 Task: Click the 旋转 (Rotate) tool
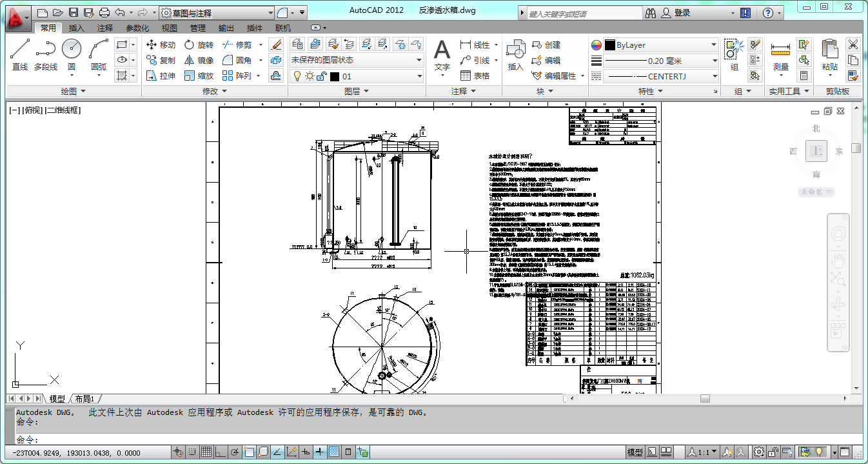tap(199, 45)
